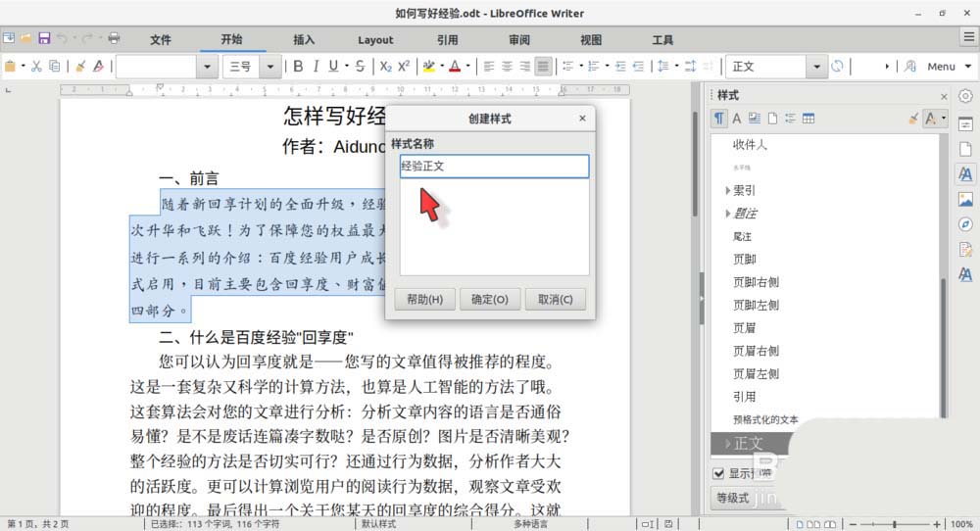Image resolution: width=980 pixels, height=531 pixels.
Task: Show Table Styles in Styles panel
Action: 808,119
